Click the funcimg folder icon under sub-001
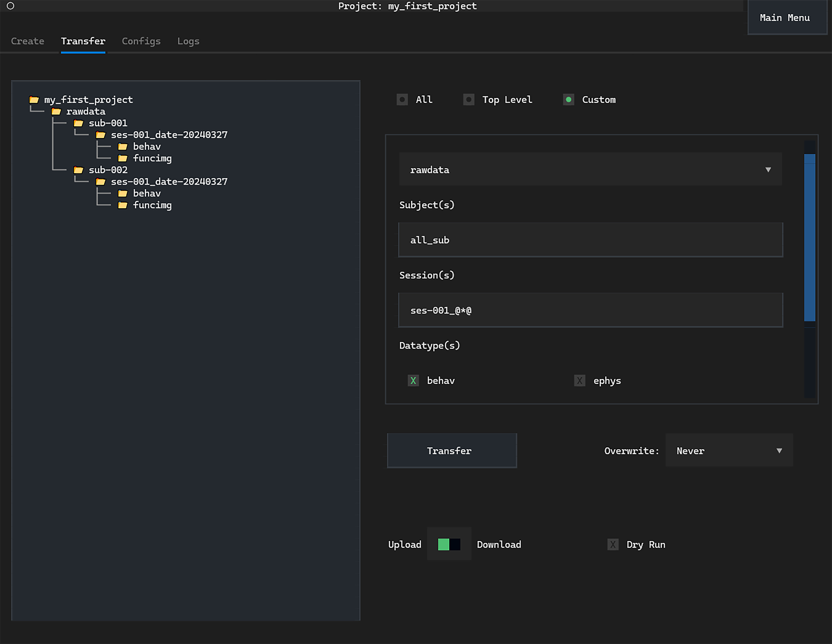 (x=123, y=158)
